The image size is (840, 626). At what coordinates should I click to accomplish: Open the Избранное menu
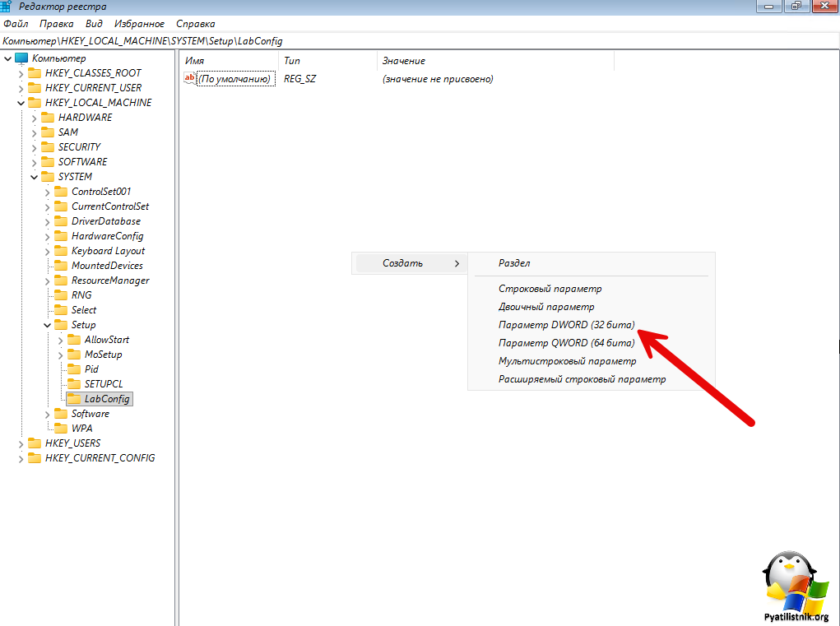coord(139,24)
